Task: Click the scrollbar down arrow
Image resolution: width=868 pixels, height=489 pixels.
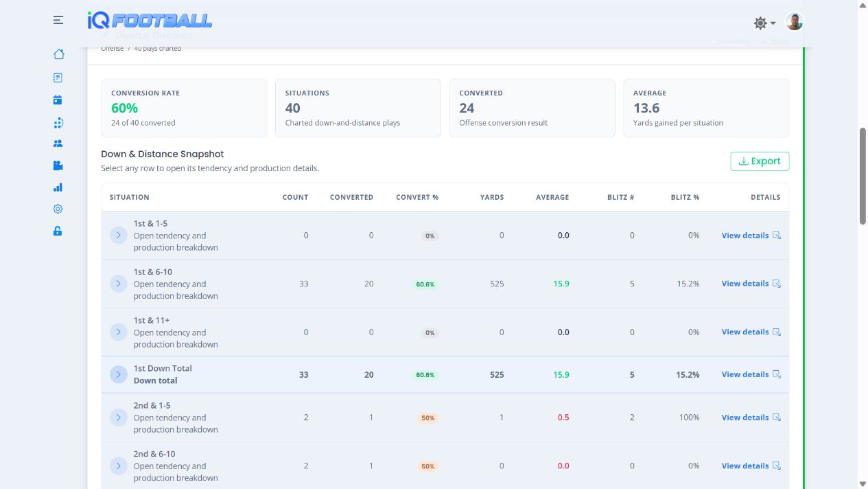Action: click(x=863, y=484)
